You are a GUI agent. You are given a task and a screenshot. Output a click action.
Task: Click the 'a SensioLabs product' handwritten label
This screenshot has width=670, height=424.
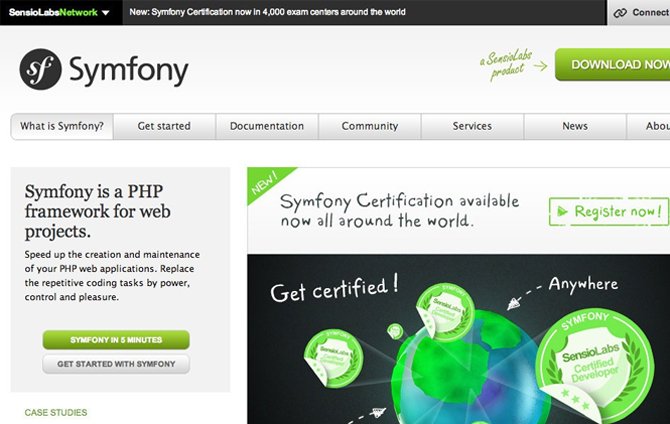506,64
